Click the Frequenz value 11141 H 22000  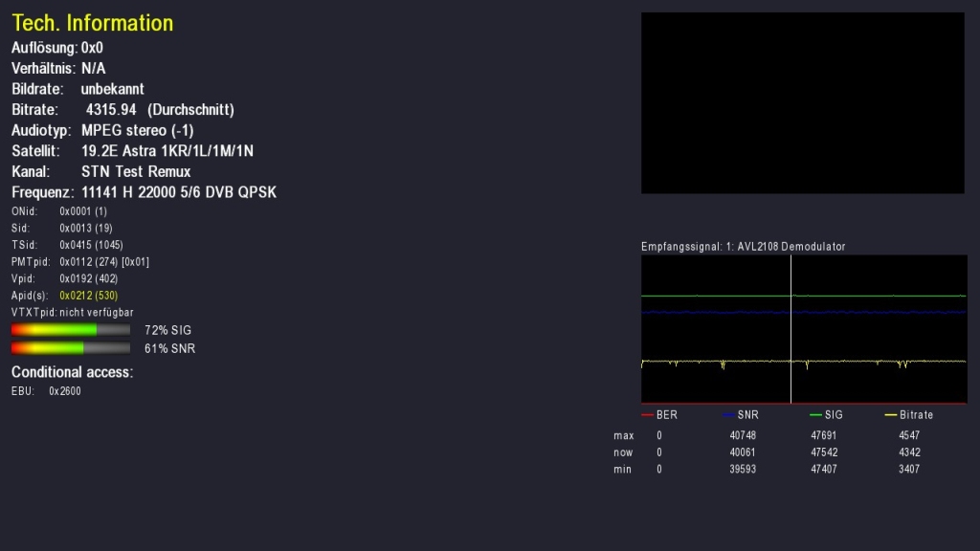[x=178, y=193]
